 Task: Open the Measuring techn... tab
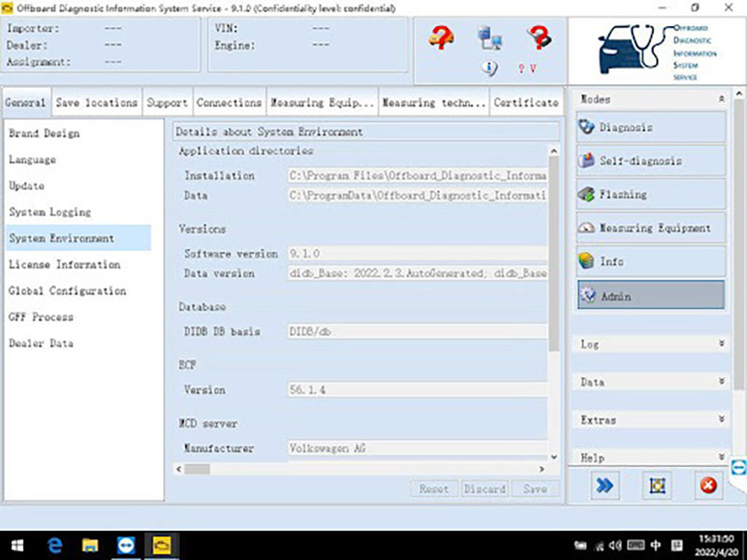coord(433,103)
